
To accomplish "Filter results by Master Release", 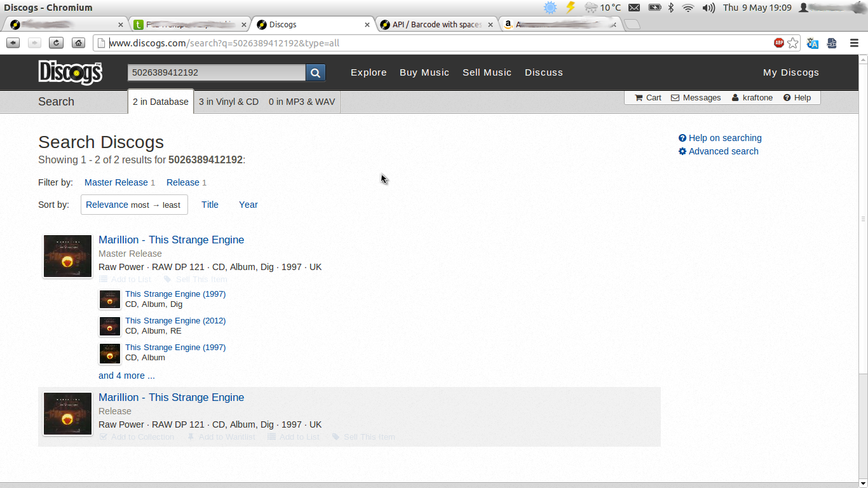I will pos(116,182).
